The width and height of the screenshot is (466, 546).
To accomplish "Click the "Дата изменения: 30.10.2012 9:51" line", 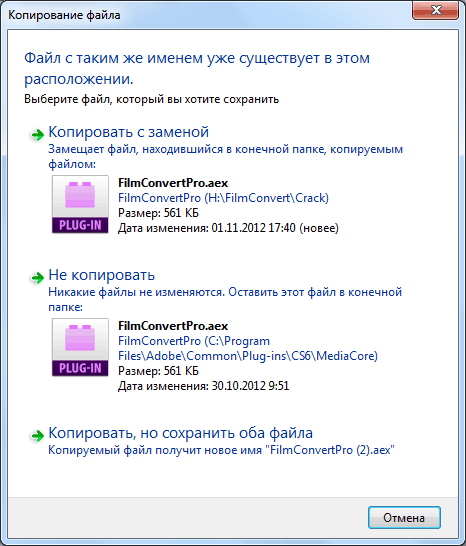I will coord(204,386).
